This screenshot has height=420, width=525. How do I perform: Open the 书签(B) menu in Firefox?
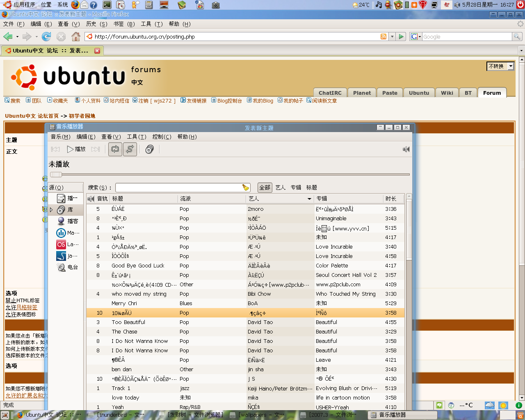pyautogui.click(x=124, y=24)
